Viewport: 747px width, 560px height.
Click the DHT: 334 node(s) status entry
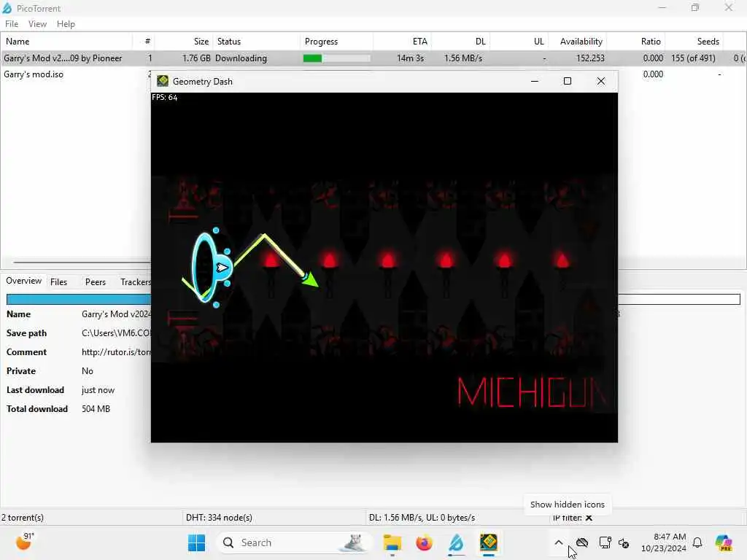tap(219, 518)
